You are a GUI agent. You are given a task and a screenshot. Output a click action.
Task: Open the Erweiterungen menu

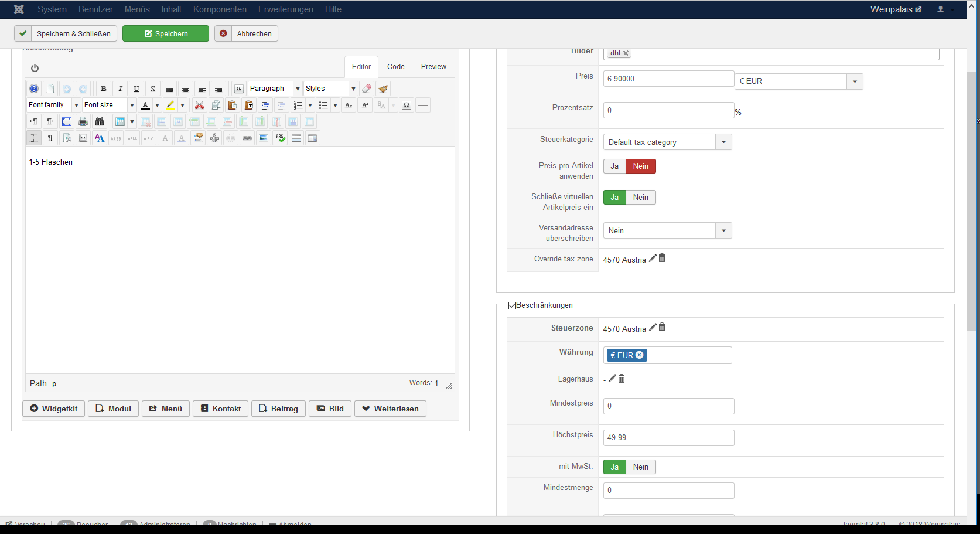[x=286, y=9]
